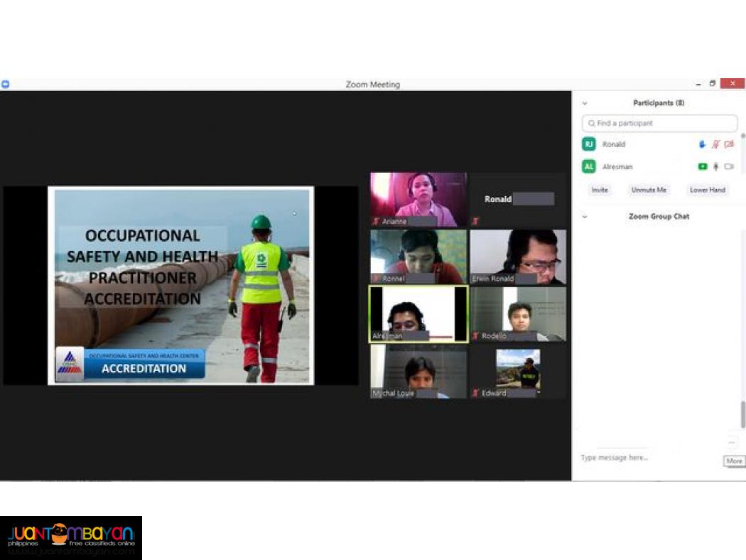Lower your raised hand
The width and height of the screenshot is (746, 560).
pyautogui.click(x=708, y=190)
